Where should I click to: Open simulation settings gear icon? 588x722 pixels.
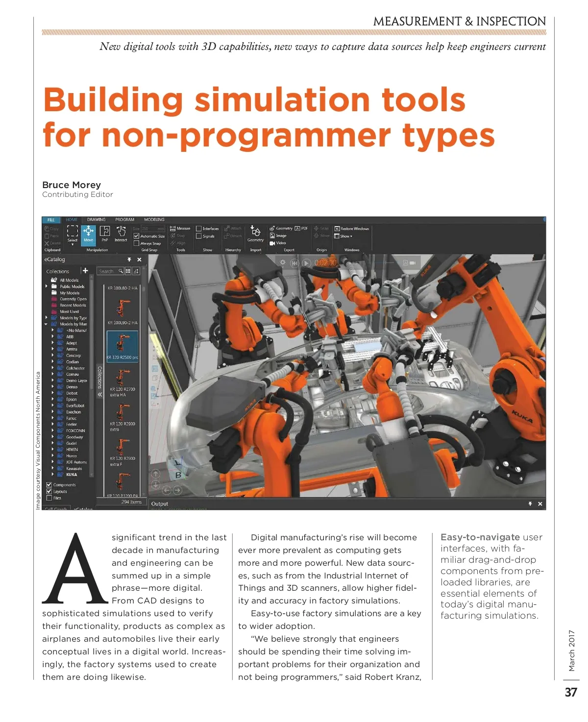point(283,263)
